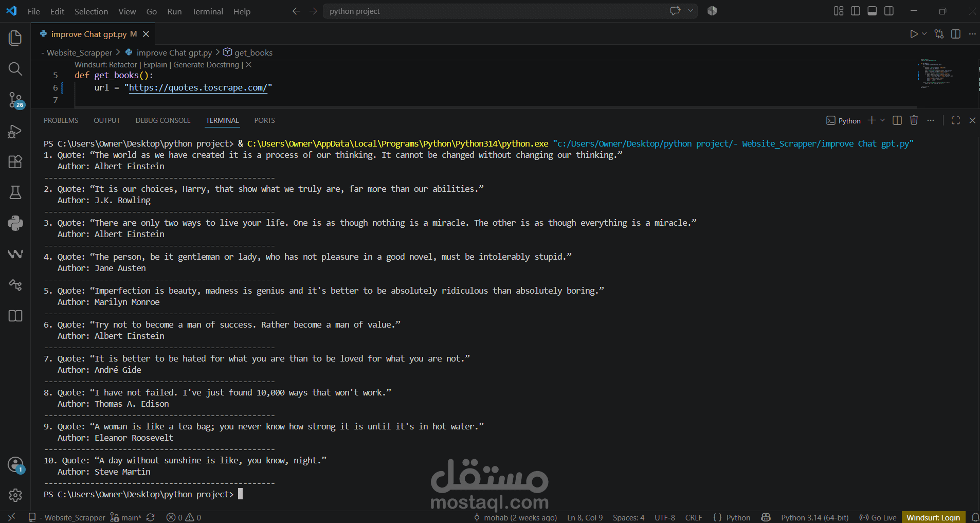The height and width of the screenshot is (523, 980).
Task: Open errors and warnings count indicator
Action: click(x=184, y=517)
